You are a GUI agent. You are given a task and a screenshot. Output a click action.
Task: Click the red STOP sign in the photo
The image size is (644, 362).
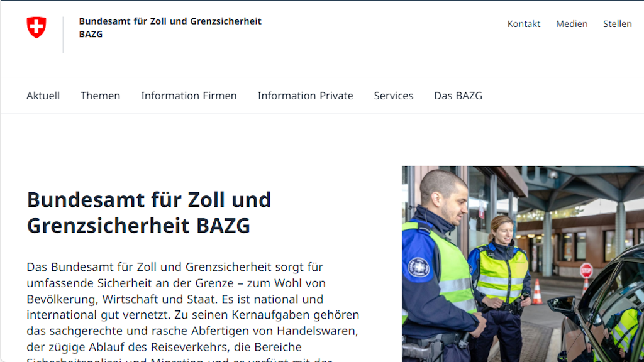click(x=586, y=270)
